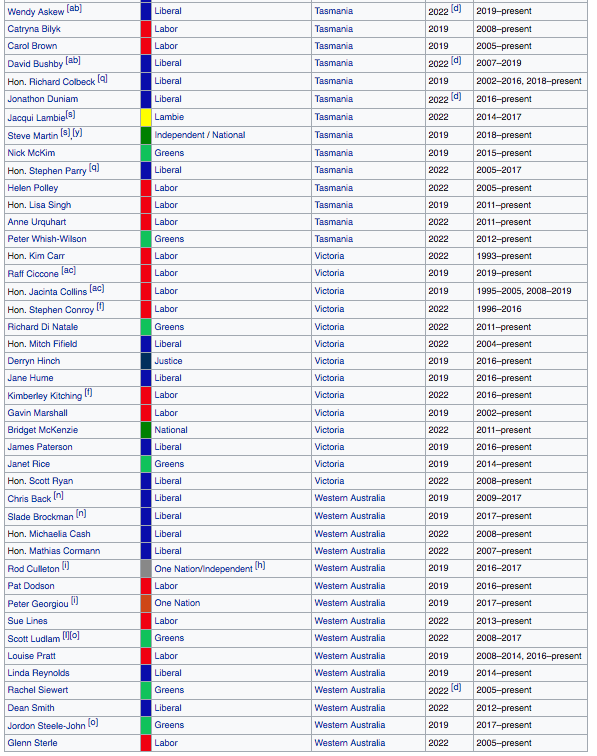Open Jonathon Duniam's link
597x756 pixels.
[42, 99]
